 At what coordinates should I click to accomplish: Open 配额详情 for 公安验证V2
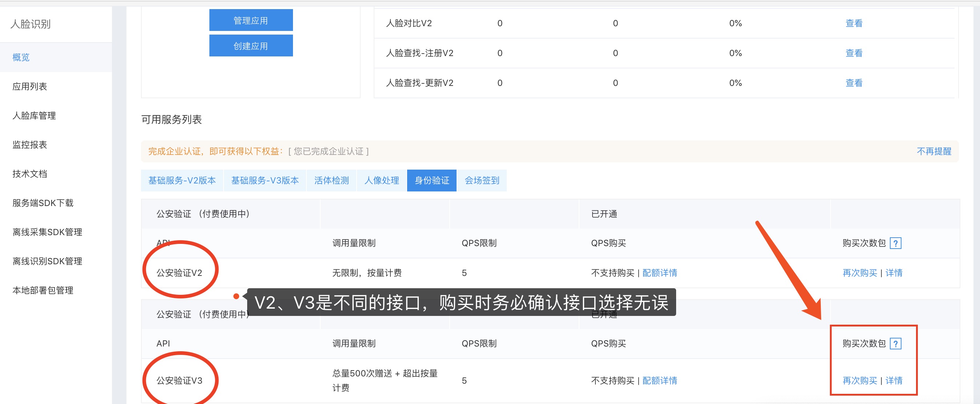(660, 273)
